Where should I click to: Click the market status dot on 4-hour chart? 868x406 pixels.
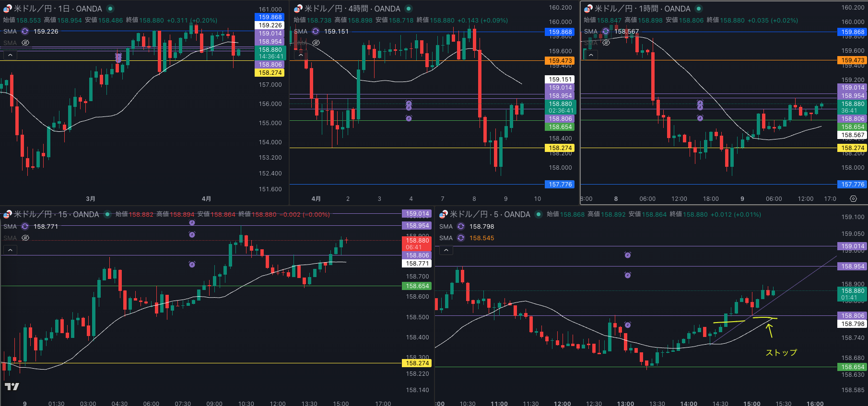(409, 9)
